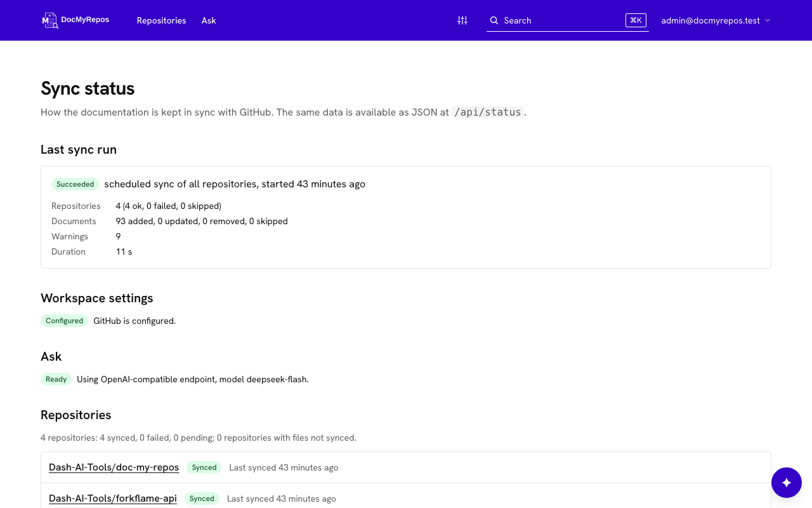Click the ⌘K shortcut badge

coord(636,20)
